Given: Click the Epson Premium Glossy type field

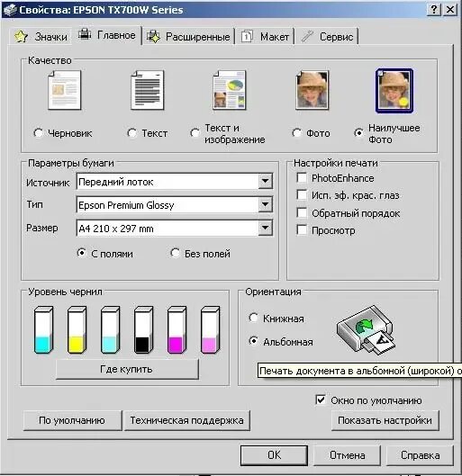Looking at the screenshot, I should coord(175,205).
